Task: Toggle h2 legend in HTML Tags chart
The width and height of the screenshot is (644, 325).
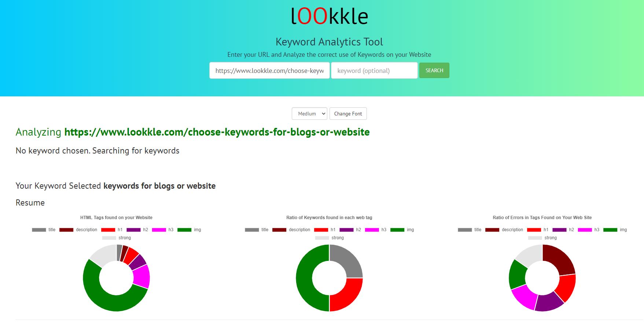Action: pos(137,230)
